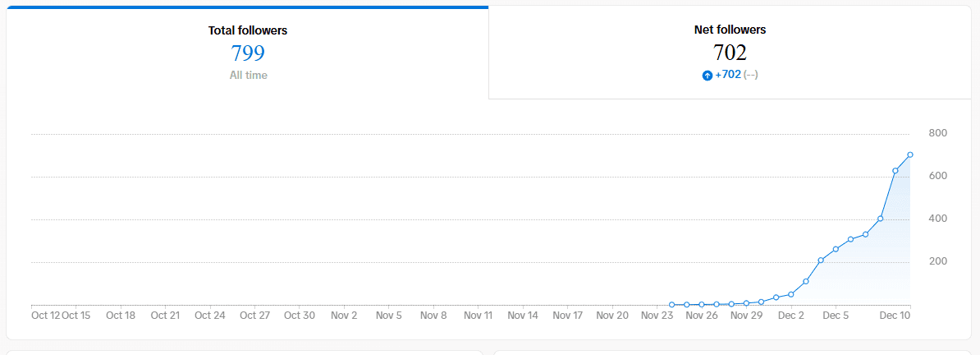Screen dimensions: 980x355
Task: Click the All time label
Action: pos(248,75)
